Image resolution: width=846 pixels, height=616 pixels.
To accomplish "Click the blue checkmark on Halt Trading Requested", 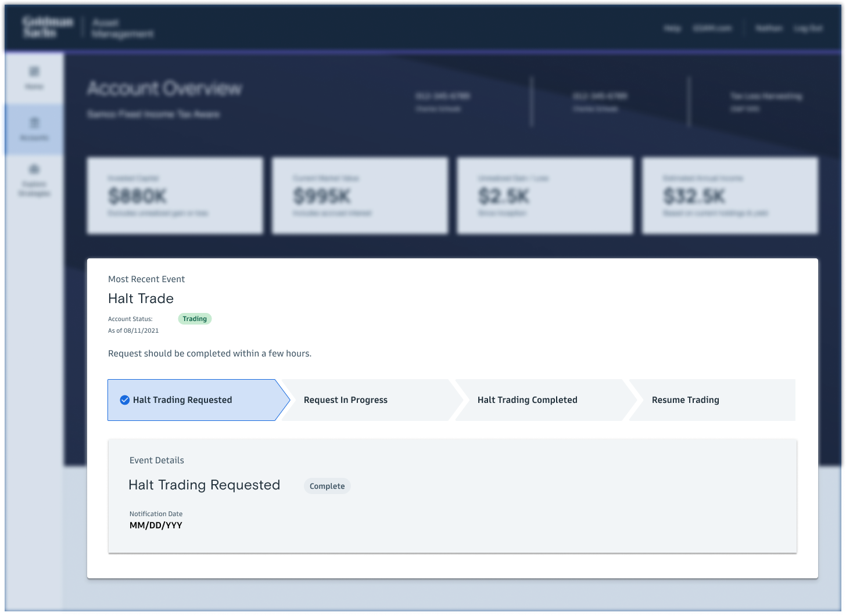I will click(x=124, y=400).
